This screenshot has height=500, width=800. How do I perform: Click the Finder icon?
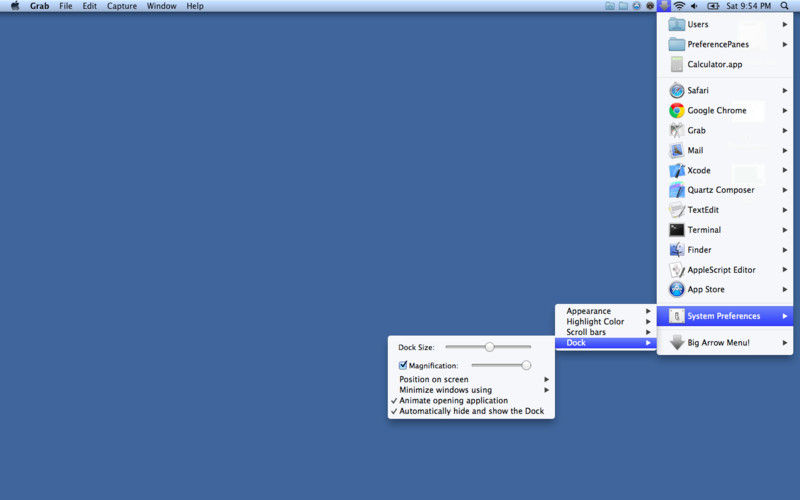pos(677,249)
